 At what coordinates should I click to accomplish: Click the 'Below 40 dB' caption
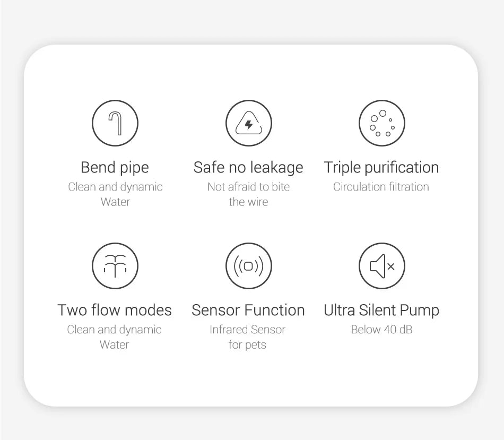coord(381,330)
